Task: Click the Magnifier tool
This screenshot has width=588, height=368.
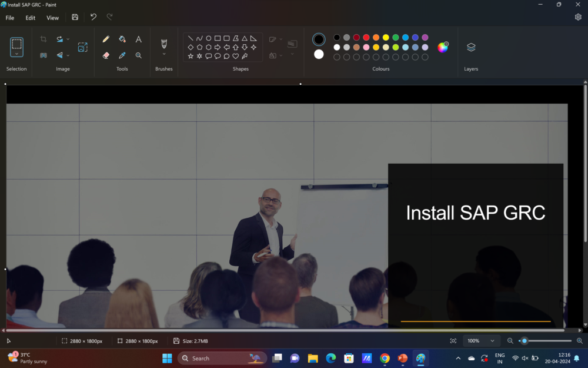Action: (x=139, y=55)
